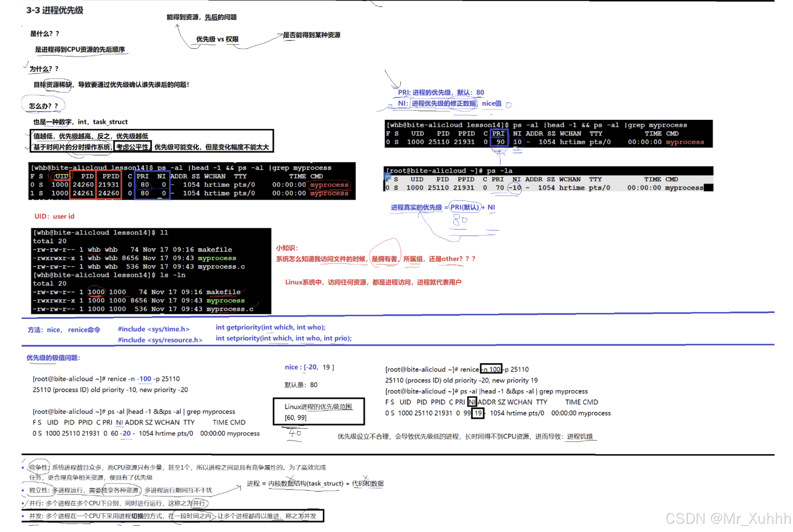Viewport: 793px width, 532px height.
Task: Click the text "方法：nice，renice命令"
Action: pyautogui.click(x=64, y=330)
